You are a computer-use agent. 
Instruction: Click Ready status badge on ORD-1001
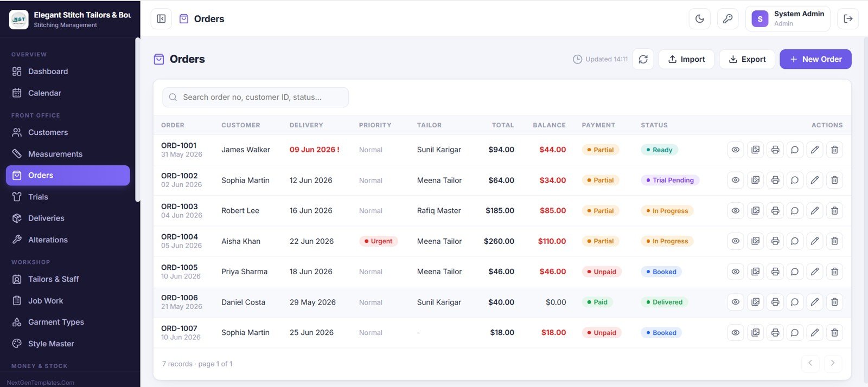[x=659, y=150]
